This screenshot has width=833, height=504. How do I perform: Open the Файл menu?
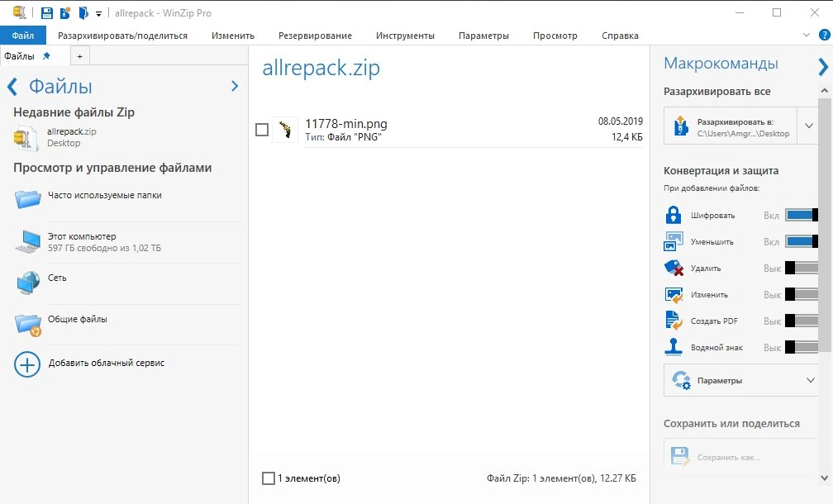pos(23,36)
